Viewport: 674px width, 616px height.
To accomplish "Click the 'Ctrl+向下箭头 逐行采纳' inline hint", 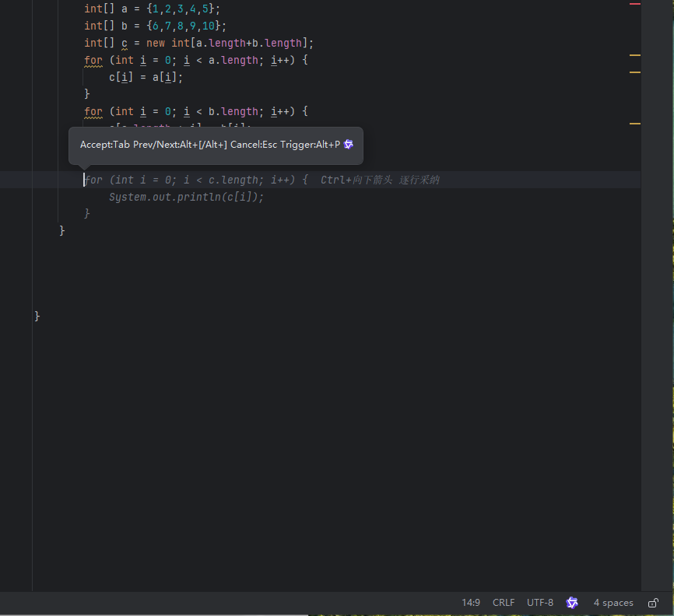I will (x=380, y=180).
